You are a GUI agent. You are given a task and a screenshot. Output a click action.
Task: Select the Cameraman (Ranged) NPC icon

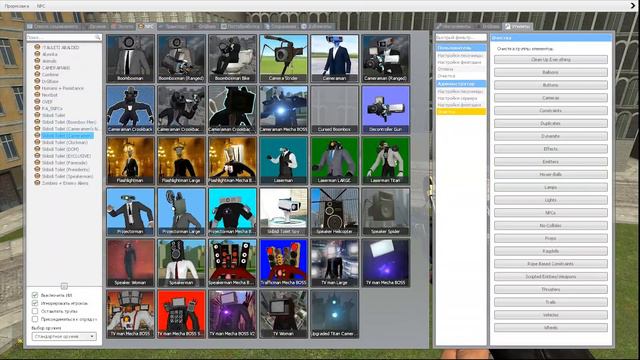click(x=385, y=58)
